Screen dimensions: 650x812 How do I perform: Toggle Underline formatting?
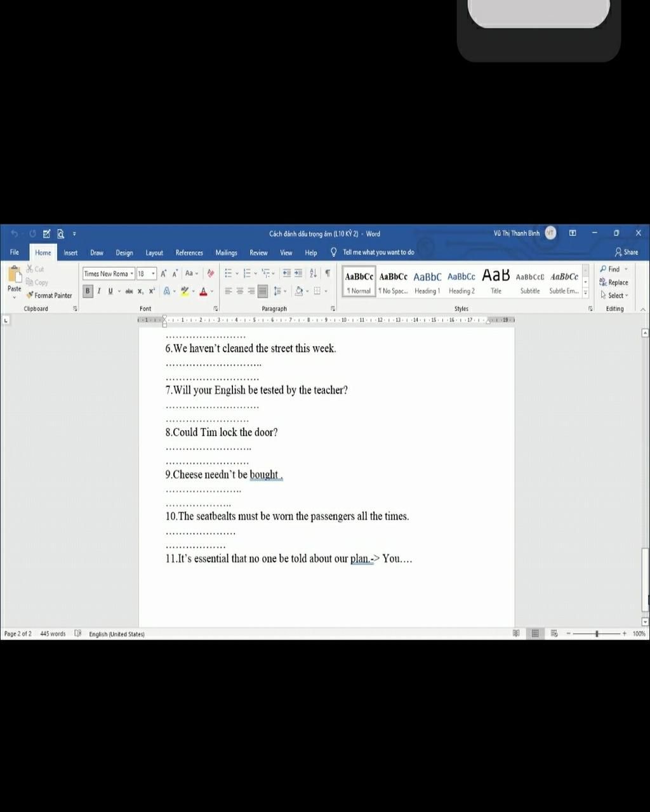(110, 291)
